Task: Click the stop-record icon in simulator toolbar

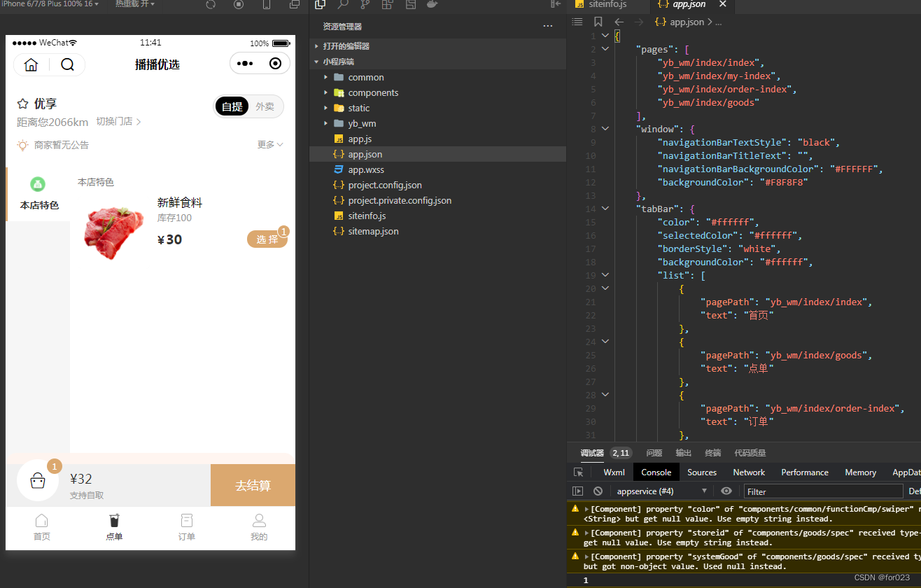Action: point(239,4)
